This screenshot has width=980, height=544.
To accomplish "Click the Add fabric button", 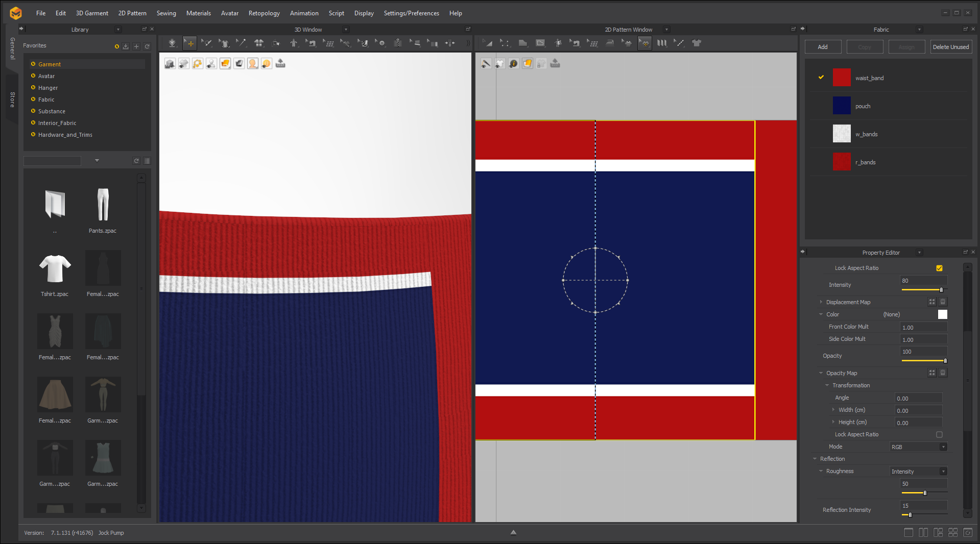I will (822, 47).
